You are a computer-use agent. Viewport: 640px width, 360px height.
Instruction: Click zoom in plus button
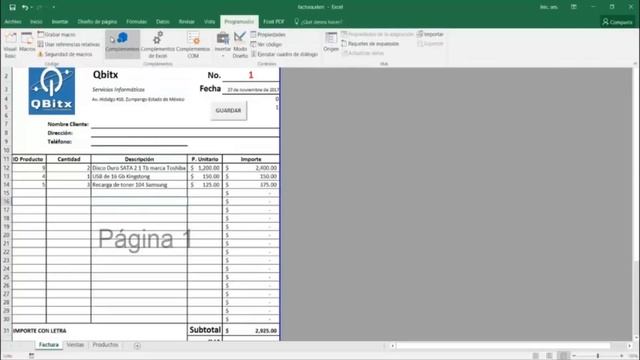pos(622,356)
